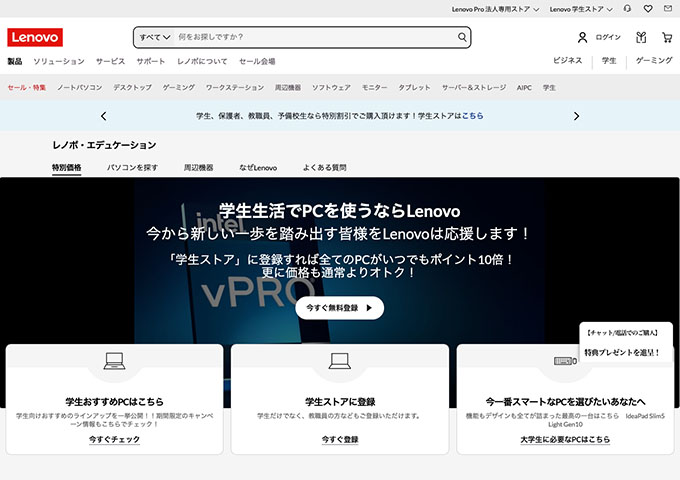Open the login user icon
Image resolution: width=680 pixels, height=480 pixels.
(582, 38)
